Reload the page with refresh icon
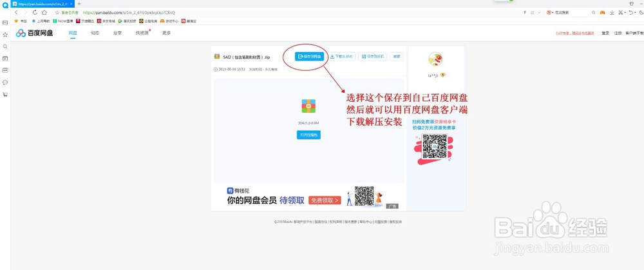 [x=35, y=13]
